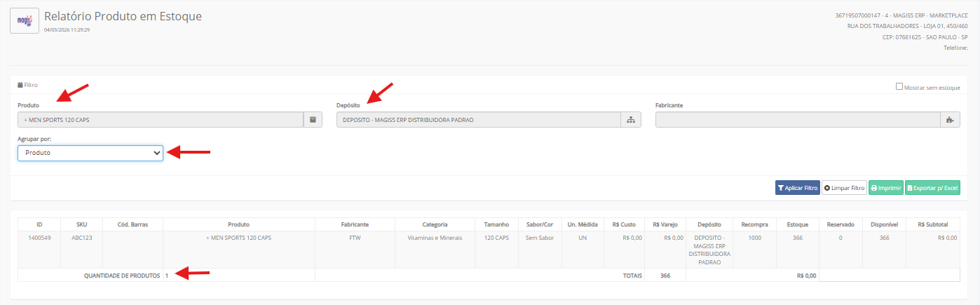Click inside the Depósito filter field
Screen dimensions: 980x305
coord(478,120)
